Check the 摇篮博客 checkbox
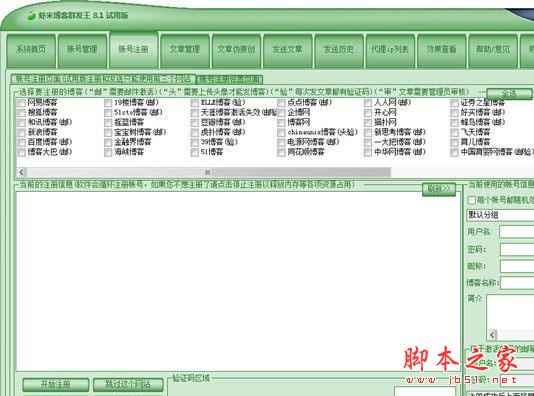Image resolution: width=534 pixels, height=396 pixels. point(108,123)
